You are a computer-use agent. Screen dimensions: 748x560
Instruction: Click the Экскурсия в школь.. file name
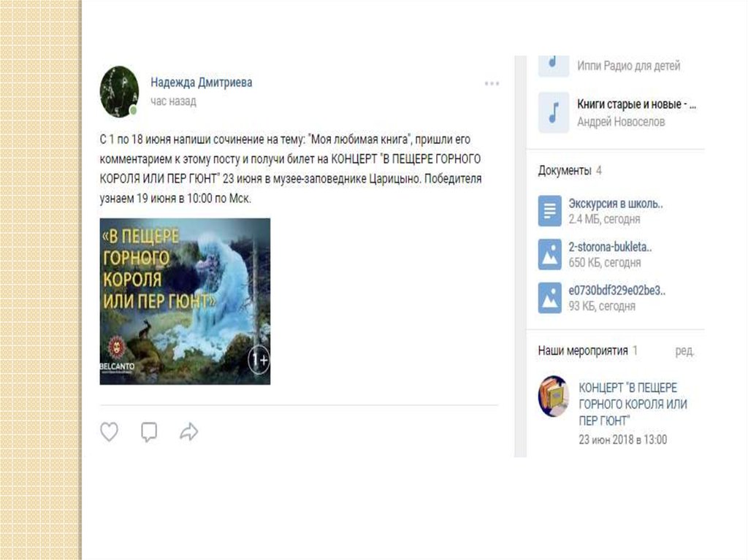coord(615,204)
